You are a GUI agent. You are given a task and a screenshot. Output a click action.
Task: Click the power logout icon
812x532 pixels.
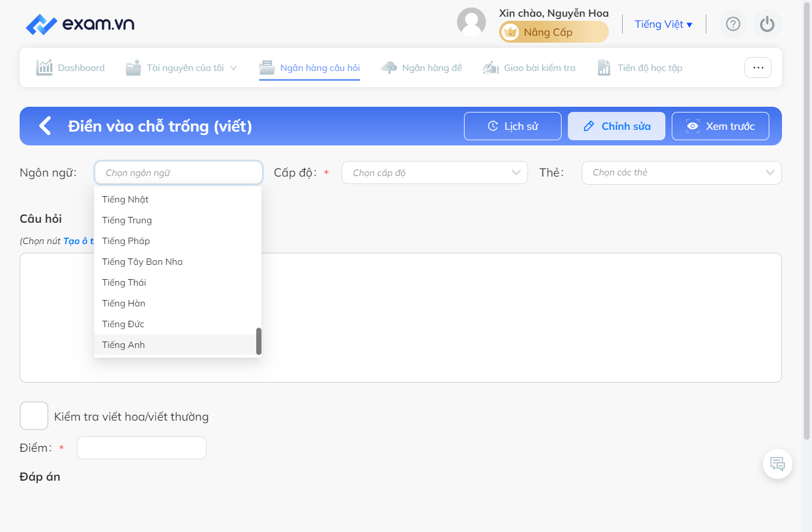tap(767, 24)
